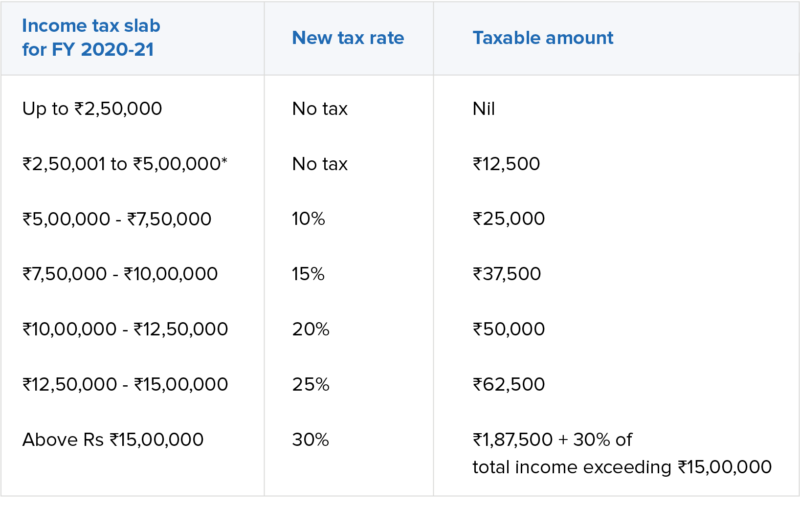
Task: Click the 'Above Rs ₹15,00,000' slab cell
Action: [x=113, y=439]
